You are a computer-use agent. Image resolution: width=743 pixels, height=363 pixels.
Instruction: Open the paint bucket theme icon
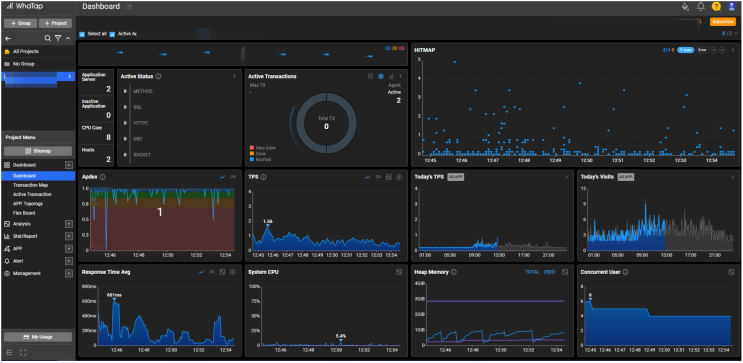tap(685, 7)
